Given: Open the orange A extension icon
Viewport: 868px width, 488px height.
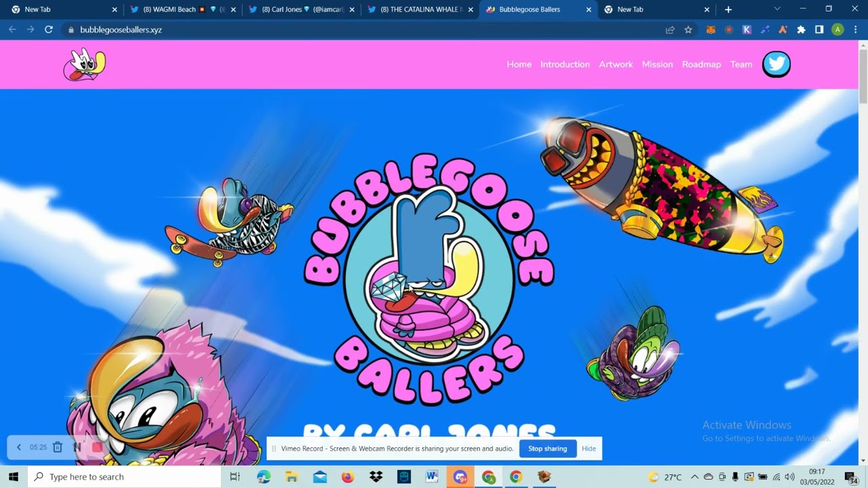Looking at the screenshot, I should point(783,30).
